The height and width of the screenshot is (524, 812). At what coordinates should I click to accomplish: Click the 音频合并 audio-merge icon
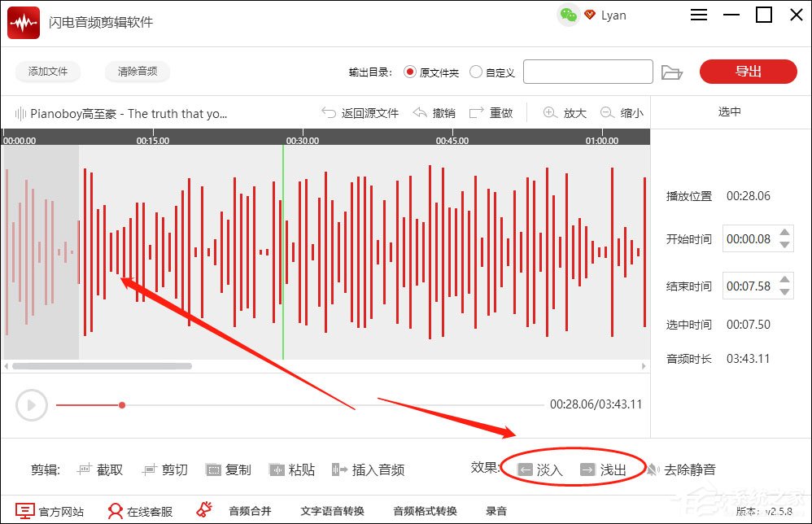pyautogui.click(x=204, y=511)
